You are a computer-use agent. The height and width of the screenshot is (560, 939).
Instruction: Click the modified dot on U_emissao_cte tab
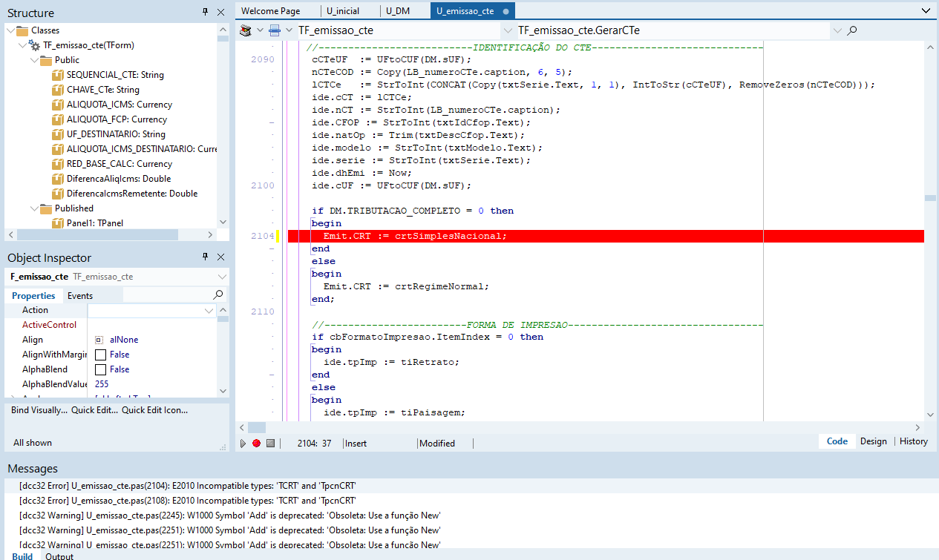[506, 12]
